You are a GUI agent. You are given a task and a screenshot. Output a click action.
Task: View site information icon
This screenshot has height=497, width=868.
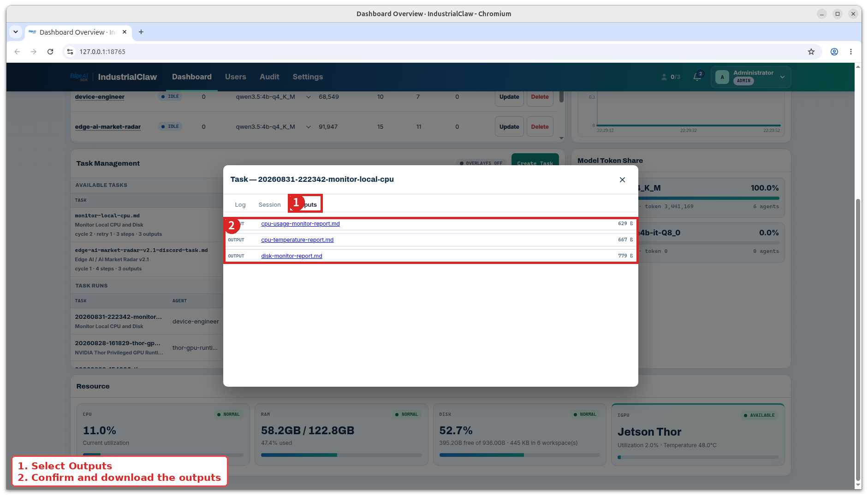tap(70, 52)
